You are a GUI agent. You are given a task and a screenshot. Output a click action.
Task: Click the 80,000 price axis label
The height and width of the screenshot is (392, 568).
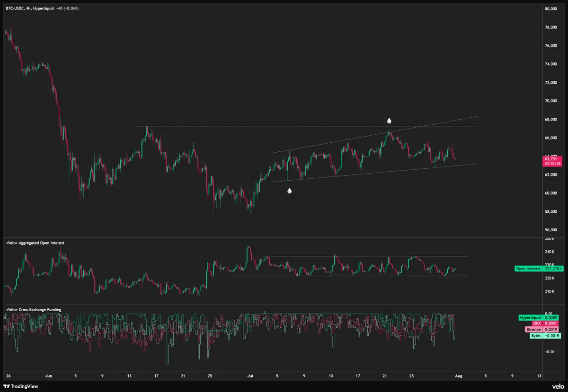tap(552, 9)
